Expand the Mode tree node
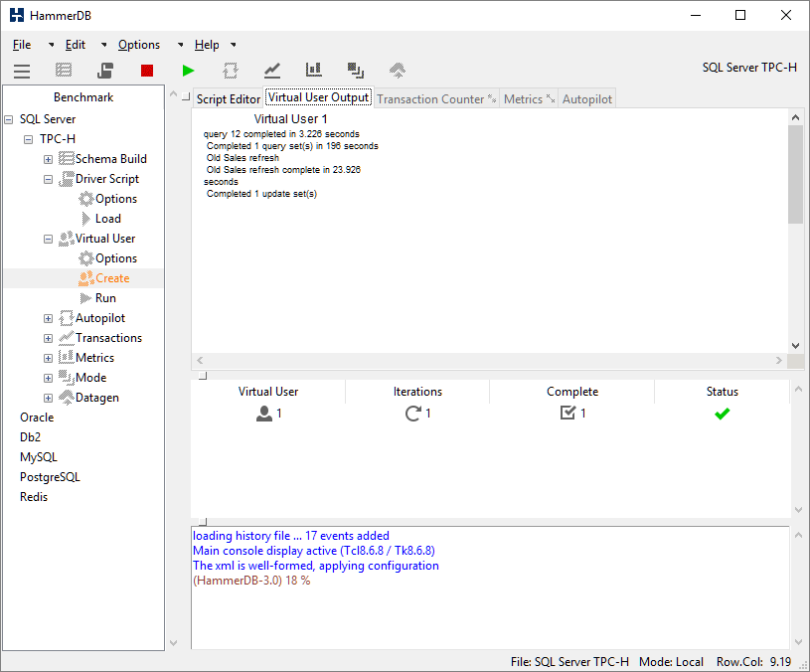This screenshot has height=672, width=810. click(48, 378)
